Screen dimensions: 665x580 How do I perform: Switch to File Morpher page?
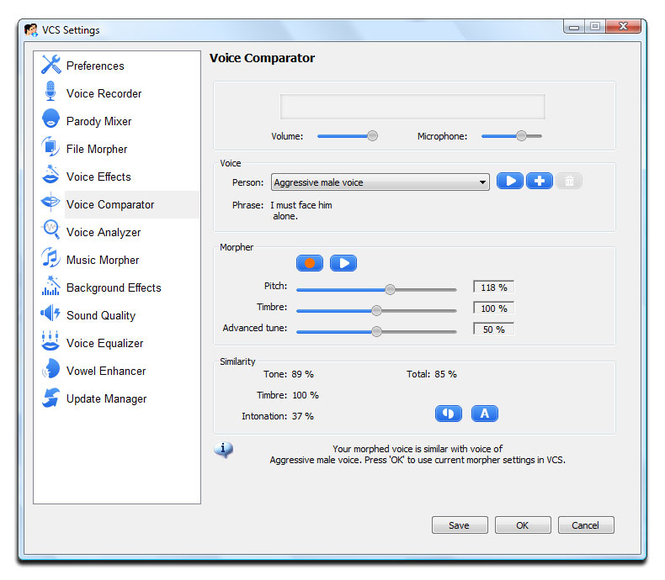tap(97, 149)
